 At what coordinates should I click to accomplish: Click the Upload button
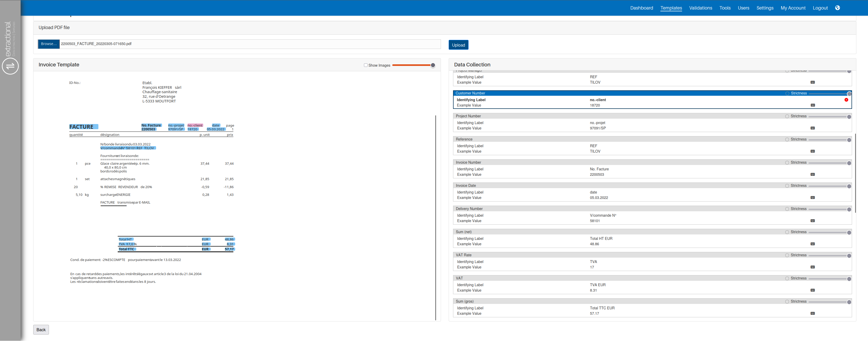tap(458, 45)
